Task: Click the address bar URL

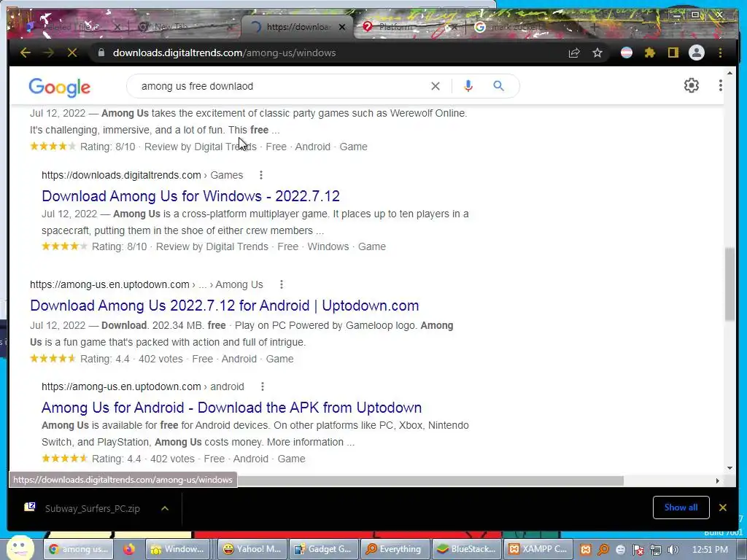Action: [224, 52]
